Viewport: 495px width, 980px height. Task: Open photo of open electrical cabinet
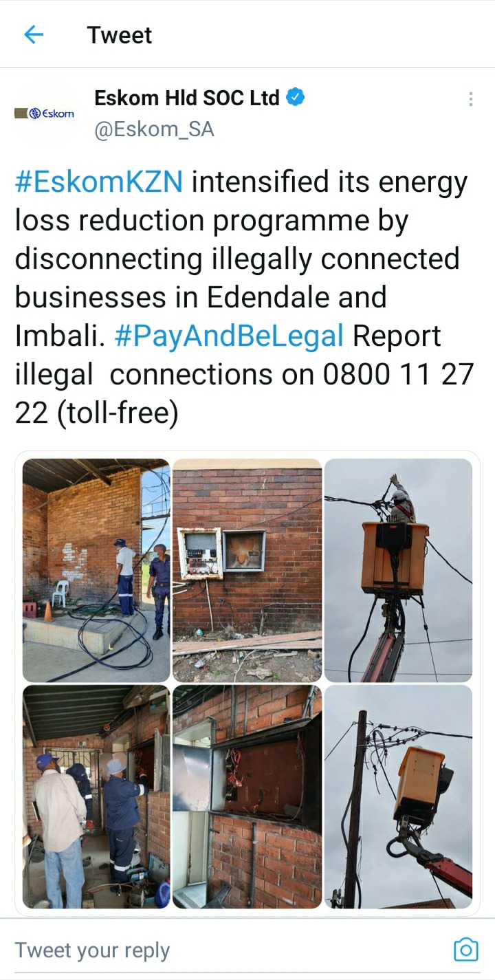pos(247,796)
